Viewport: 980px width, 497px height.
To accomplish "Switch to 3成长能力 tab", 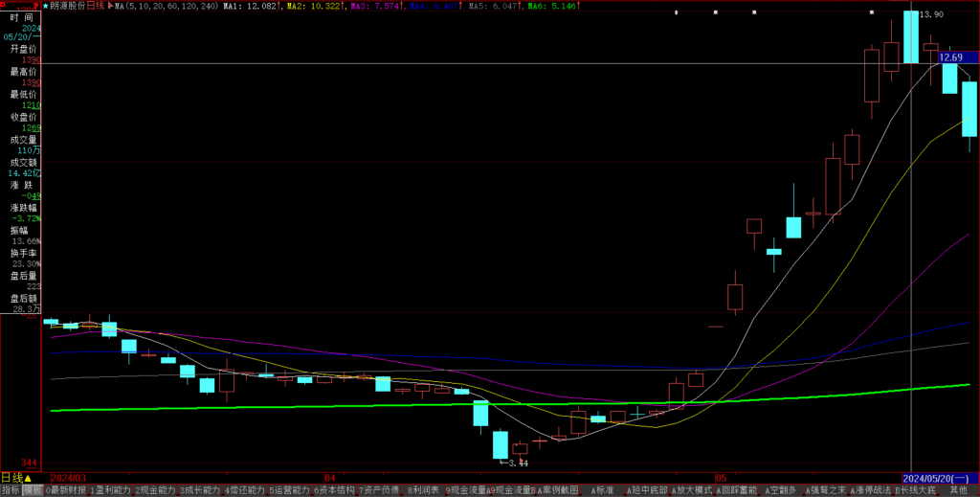I will [200, 490].
